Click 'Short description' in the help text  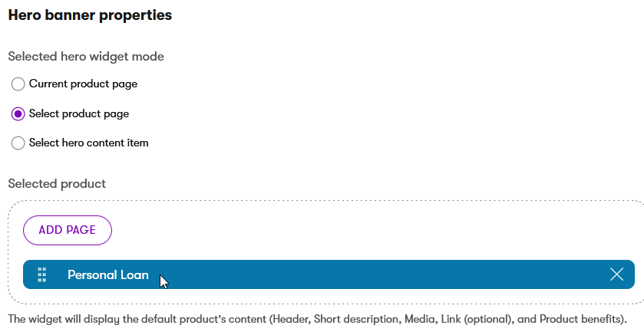point(356,319)
